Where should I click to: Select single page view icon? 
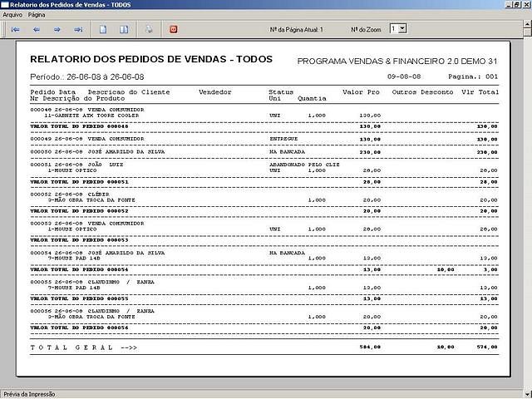coord(103,29)
